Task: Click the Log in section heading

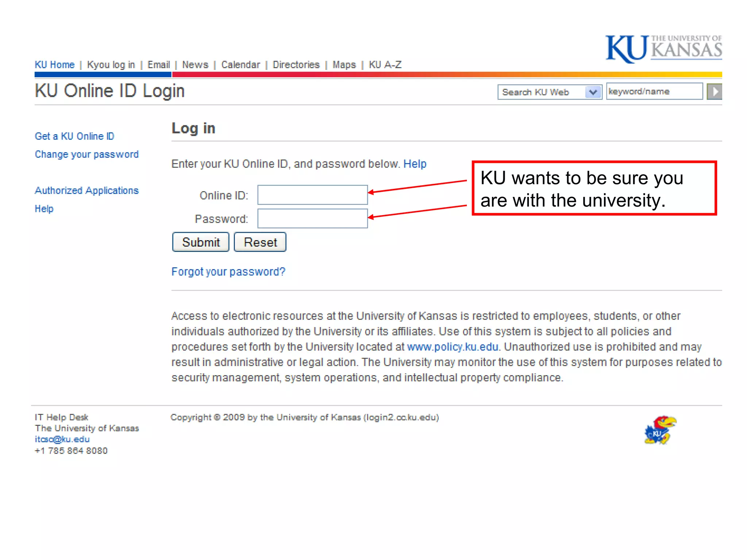Action: pos(193,128)
